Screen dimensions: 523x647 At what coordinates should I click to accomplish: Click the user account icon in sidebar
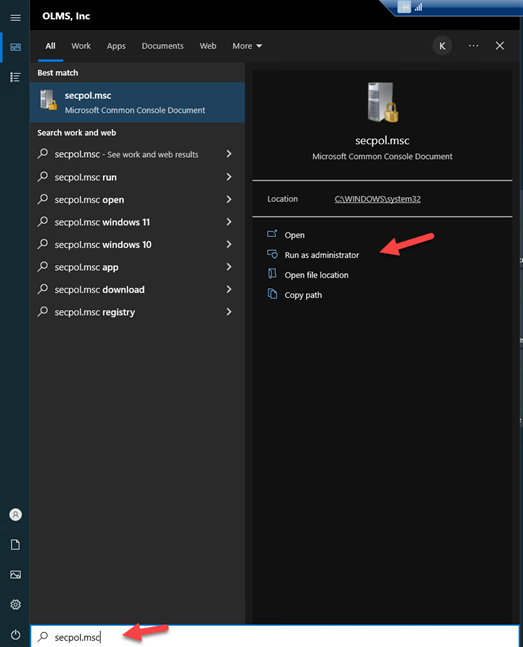(15, 515)
